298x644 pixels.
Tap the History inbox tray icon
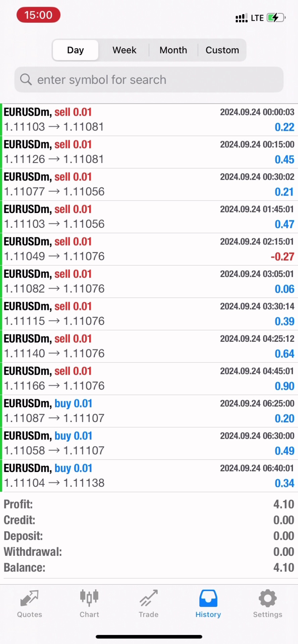208,598
